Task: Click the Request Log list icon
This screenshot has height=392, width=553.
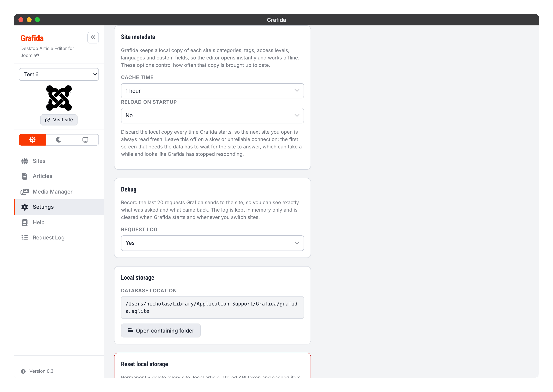Action: click(x=25, y=238)
